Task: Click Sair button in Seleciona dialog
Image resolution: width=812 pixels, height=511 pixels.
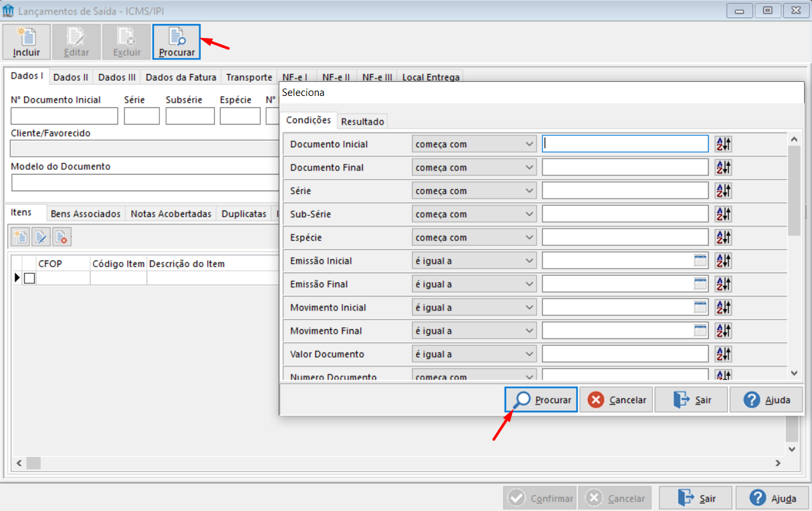Action: pos(691,400)
